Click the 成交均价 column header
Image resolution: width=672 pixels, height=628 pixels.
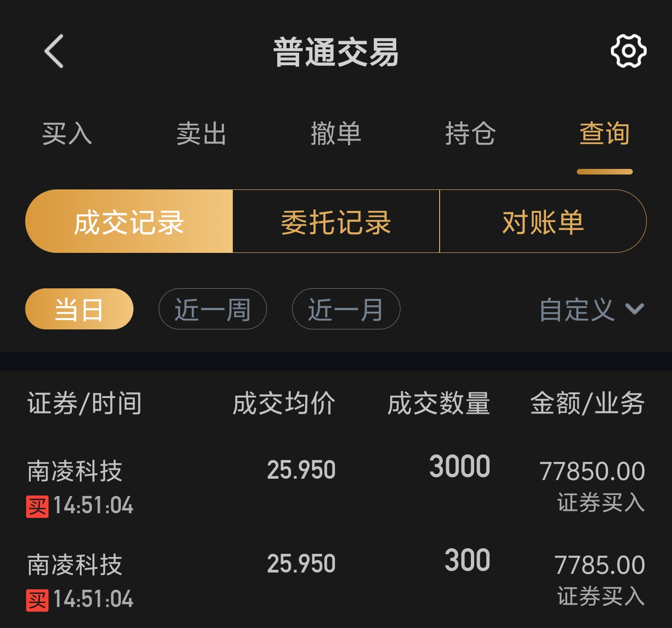[x=284, y=403]
